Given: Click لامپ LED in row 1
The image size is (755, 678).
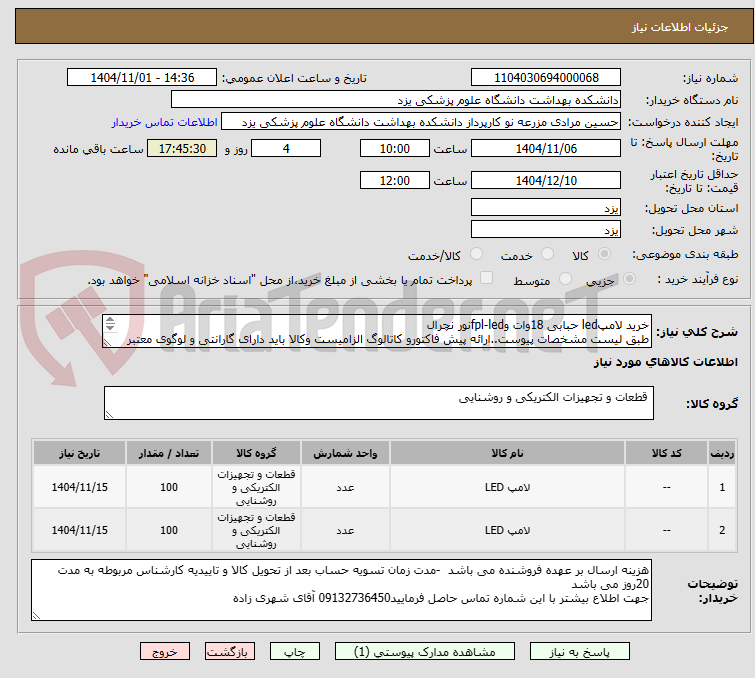Looking at the screenshot, I should [508, 487].
